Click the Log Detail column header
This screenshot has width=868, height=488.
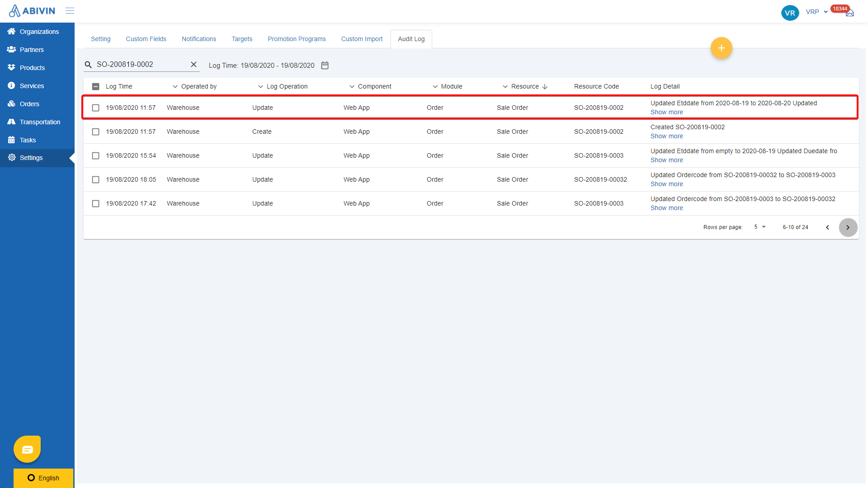665,87
